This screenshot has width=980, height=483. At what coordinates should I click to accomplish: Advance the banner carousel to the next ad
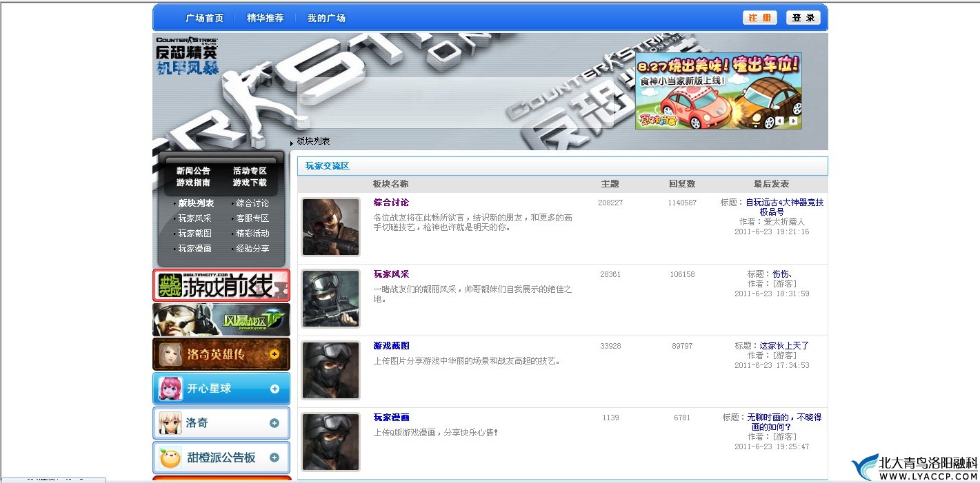793,121
